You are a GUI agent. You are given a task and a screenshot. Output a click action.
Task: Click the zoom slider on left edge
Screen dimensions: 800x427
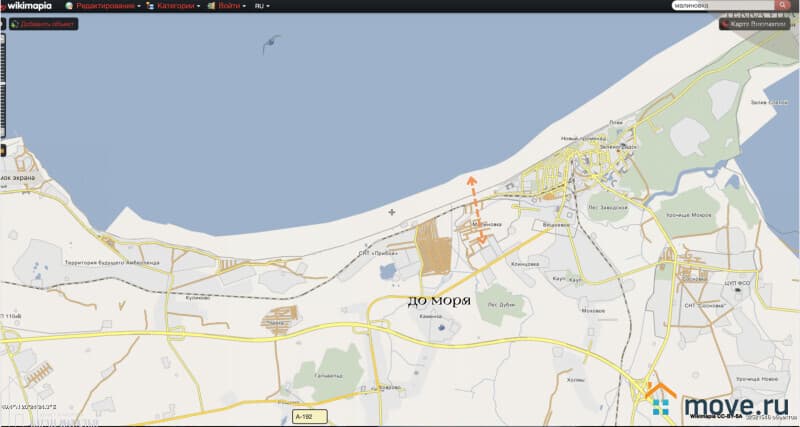(3, 80)
